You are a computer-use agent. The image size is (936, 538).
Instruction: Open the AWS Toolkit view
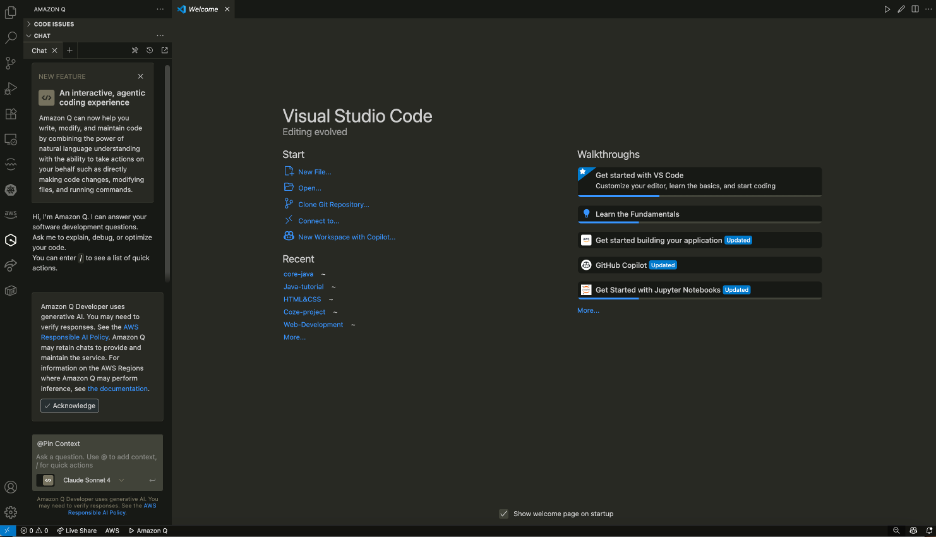click(11, 214)
